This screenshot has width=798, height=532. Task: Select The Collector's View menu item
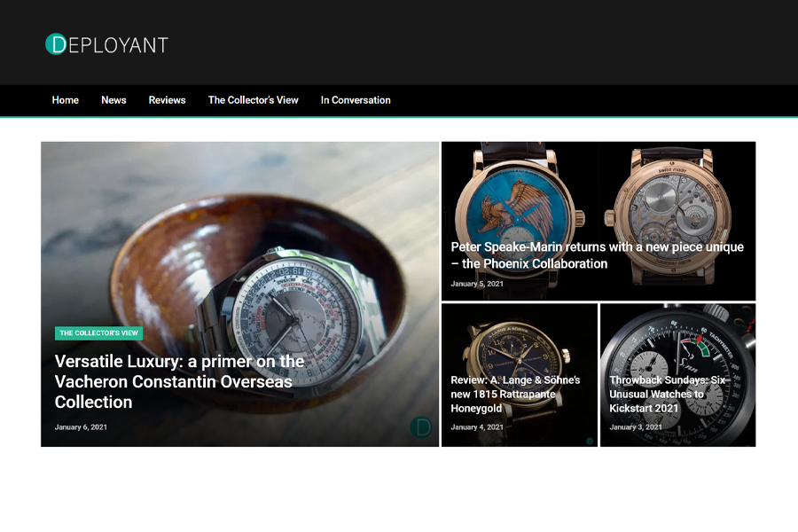click(x=253, y=100)
